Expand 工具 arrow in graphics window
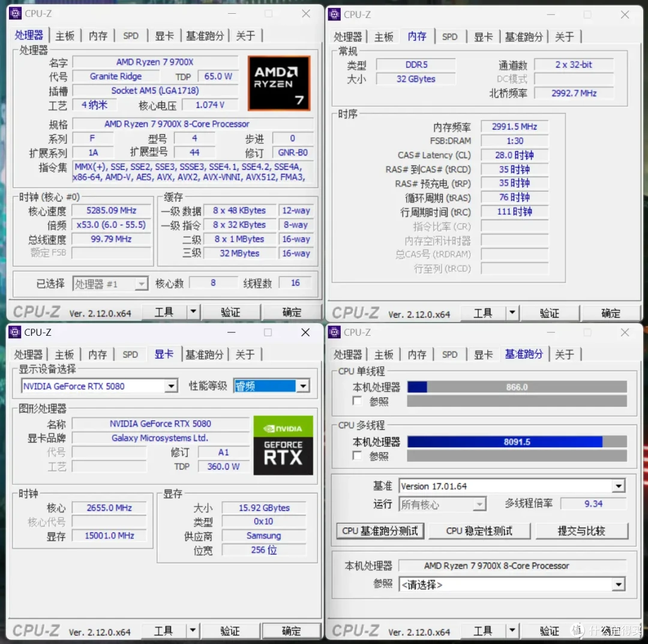The image size is (648, 644). coord(193,630)
